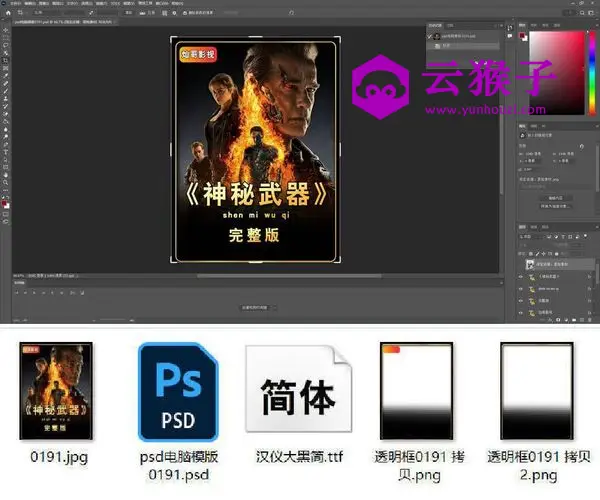Screen dimensions: 600x500
Task: Open collapsed Comments panel icon
Action: click(x=510, y=36)
